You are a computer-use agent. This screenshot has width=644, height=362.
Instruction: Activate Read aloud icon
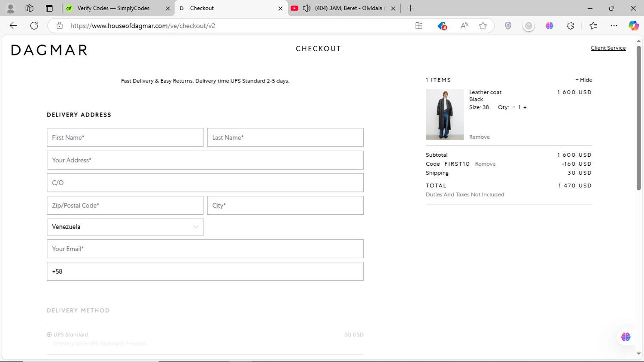[464, 26]
